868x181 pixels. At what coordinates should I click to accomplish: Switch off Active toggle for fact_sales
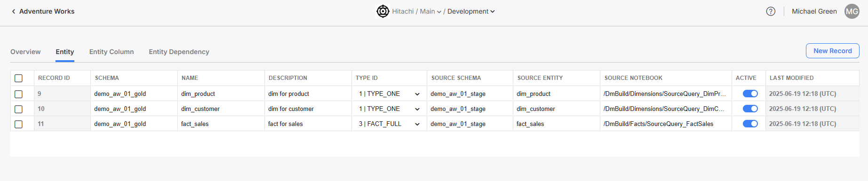point(750,124)
